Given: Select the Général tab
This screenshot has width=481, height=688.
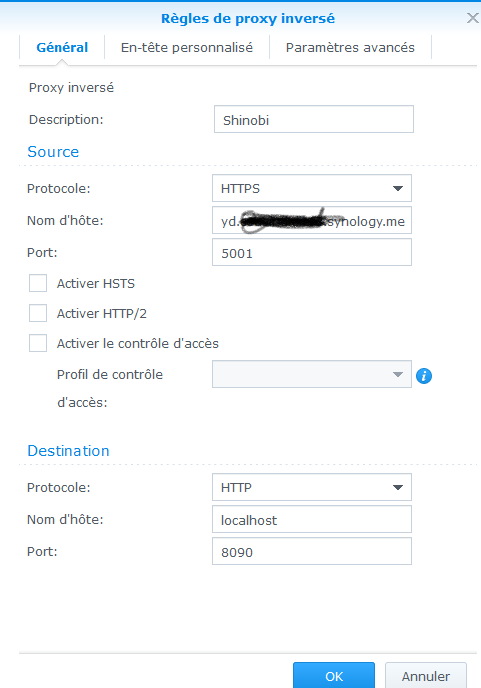Looking at the screenshot, I should 62,47.
